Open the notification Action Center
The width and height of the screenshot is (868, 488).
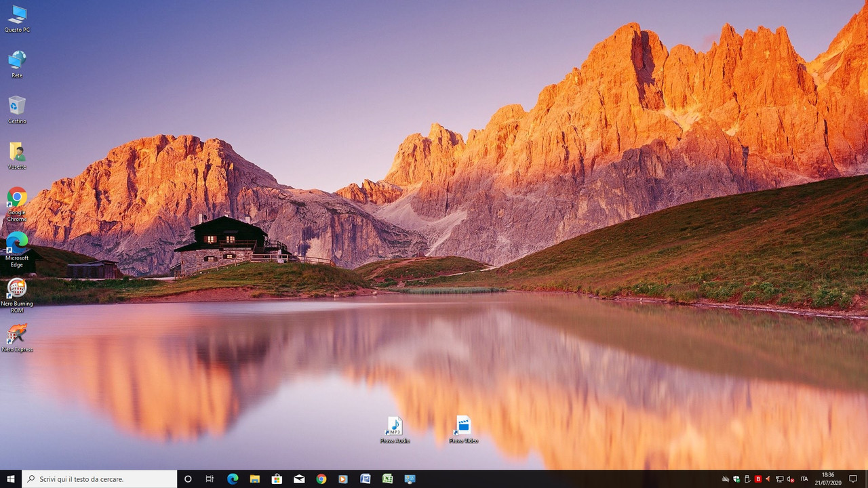coord(853,479)
